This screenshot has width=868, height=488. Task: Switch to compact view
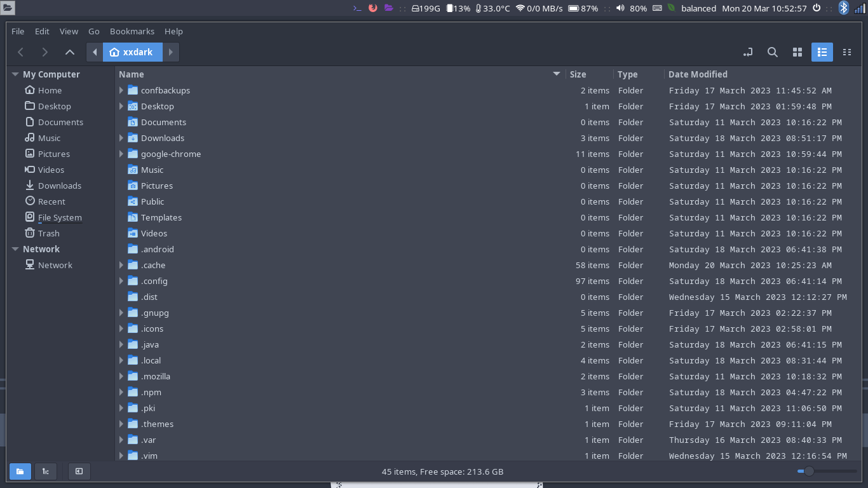847,52
